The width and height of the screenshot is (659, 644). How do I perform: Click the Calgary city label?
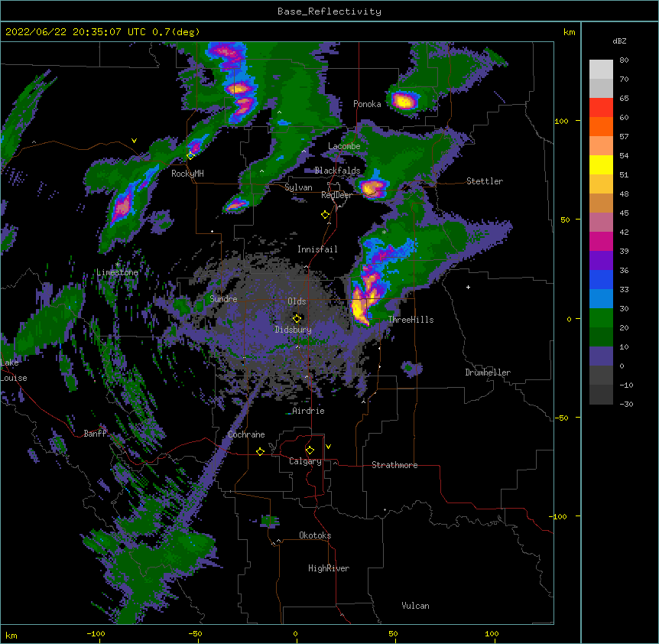point(305,461)
